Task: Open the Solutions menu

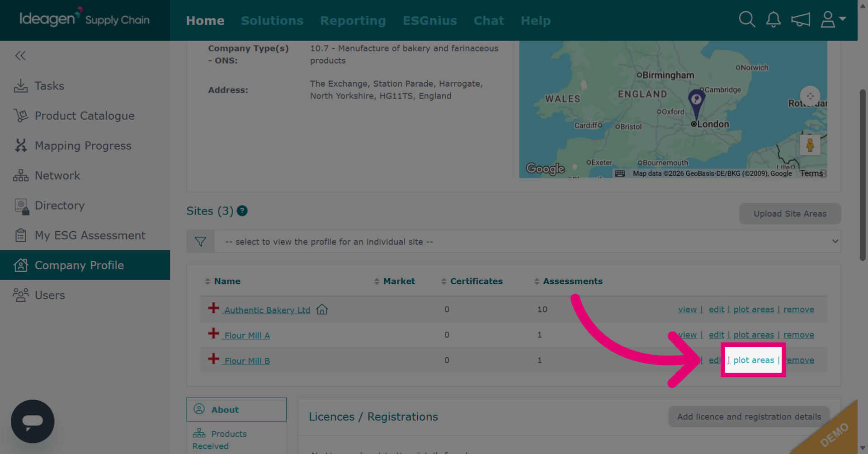Action: point(272,21)
